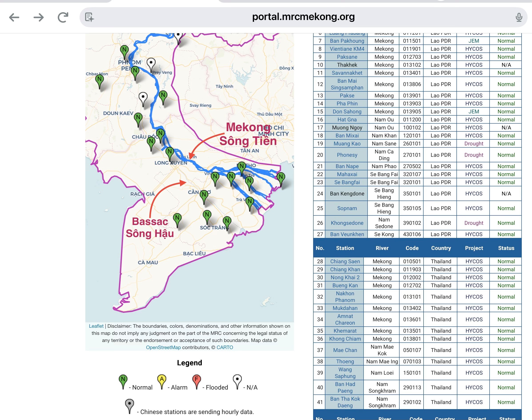Viewport: 532px width, 420px height.
Task: Open the OpenStreetMap contributors link
Action: [x=163, y=348]
